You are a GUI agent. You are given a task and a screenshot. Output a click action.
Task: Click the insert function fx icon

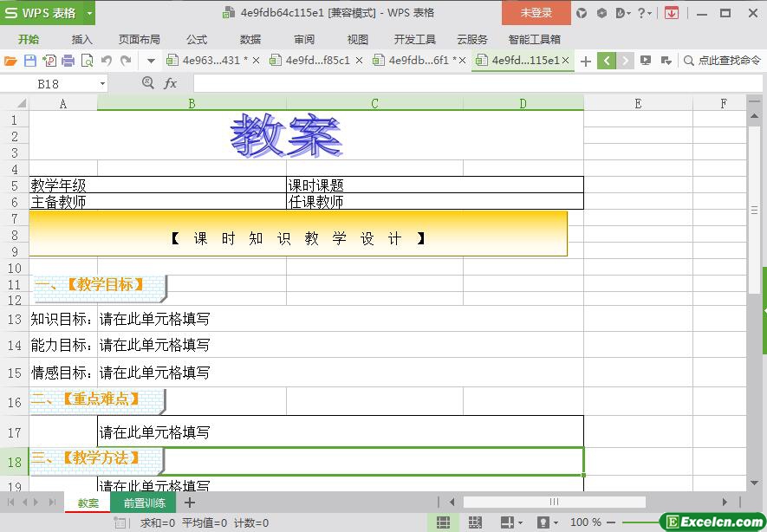(x=171, y=83)
